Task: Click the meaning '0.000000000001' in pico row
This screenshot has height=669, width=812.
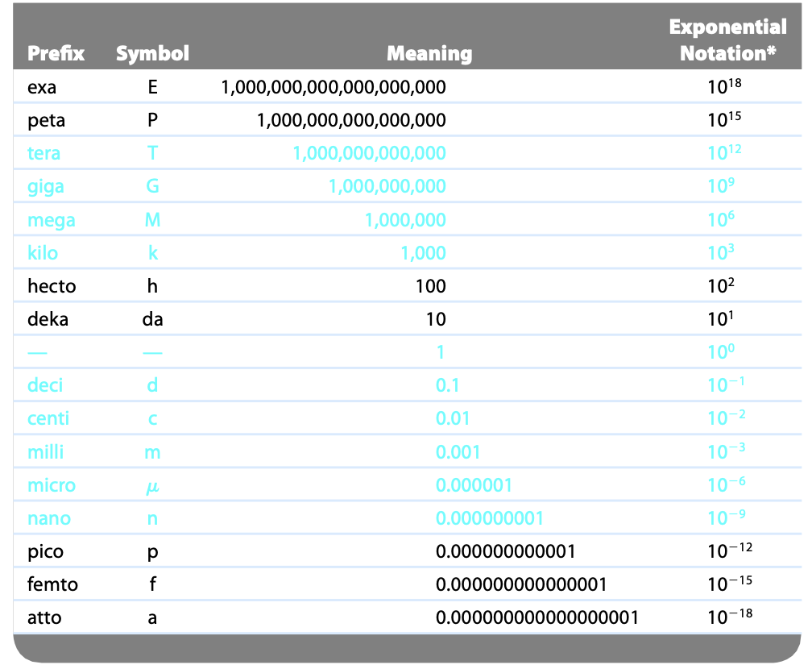Action: pyautogui.click(x=505, y=552)
